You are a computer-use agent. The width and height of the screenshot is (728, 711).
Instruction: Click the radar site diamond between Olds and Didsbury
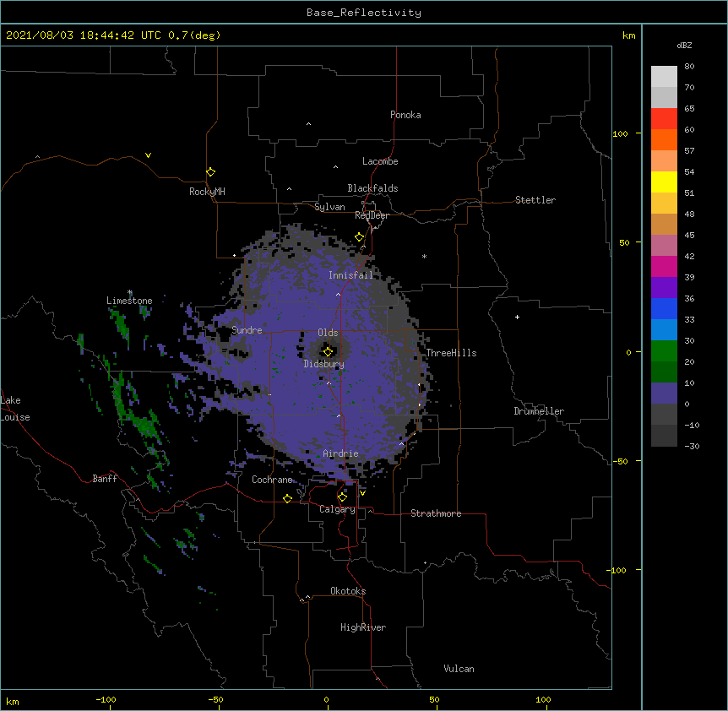[329, 351]
